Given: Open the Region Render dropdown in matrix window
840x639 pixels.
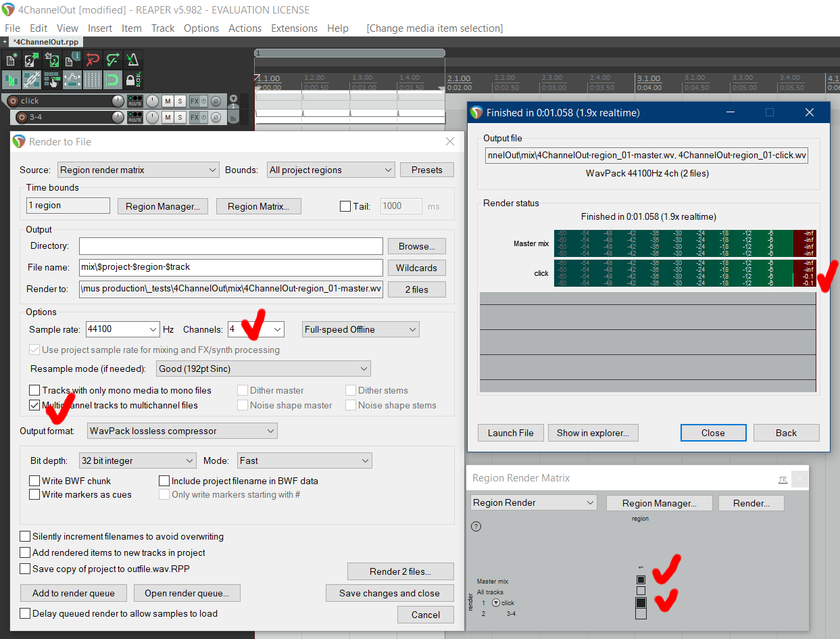Looking at the screenshot, I should 534,502.
